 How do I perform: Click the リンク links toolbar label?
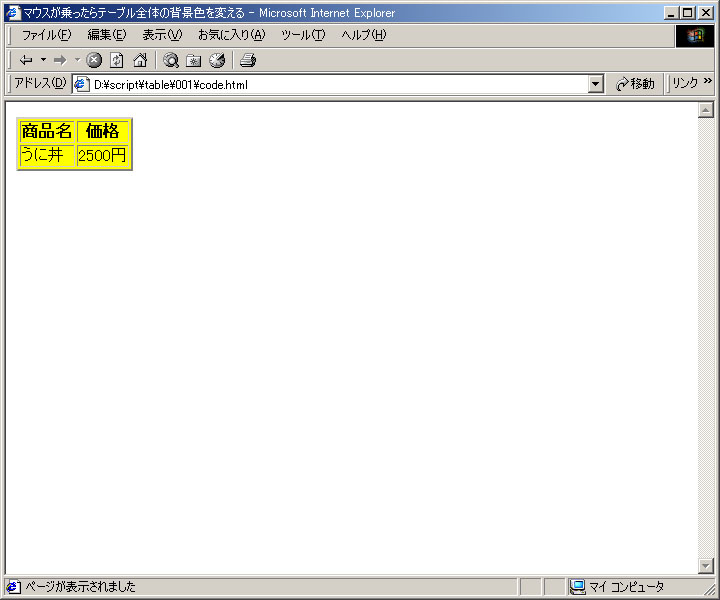click(x=685, y=83)
